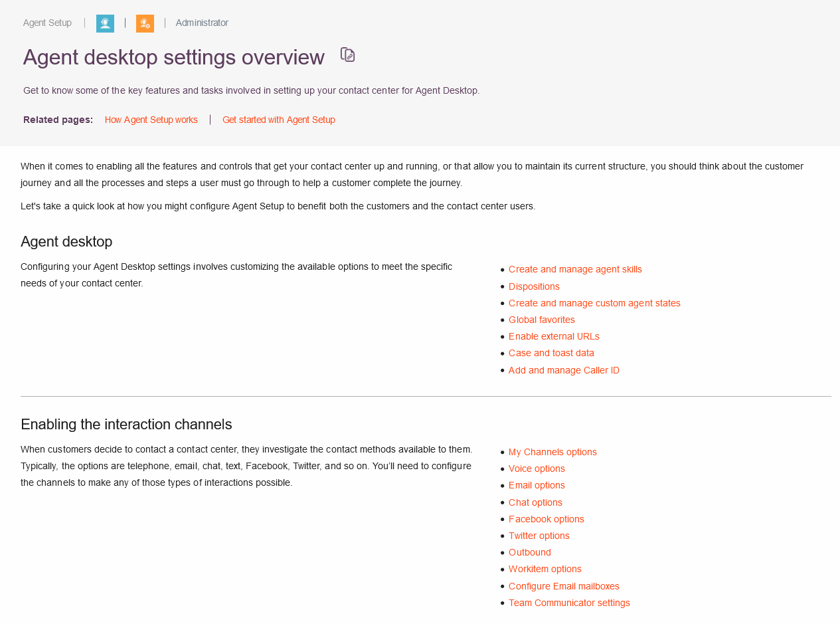This screenshot has height=624, width=840.
Task: Open the Facebook options link
Action: coord(546,519)
